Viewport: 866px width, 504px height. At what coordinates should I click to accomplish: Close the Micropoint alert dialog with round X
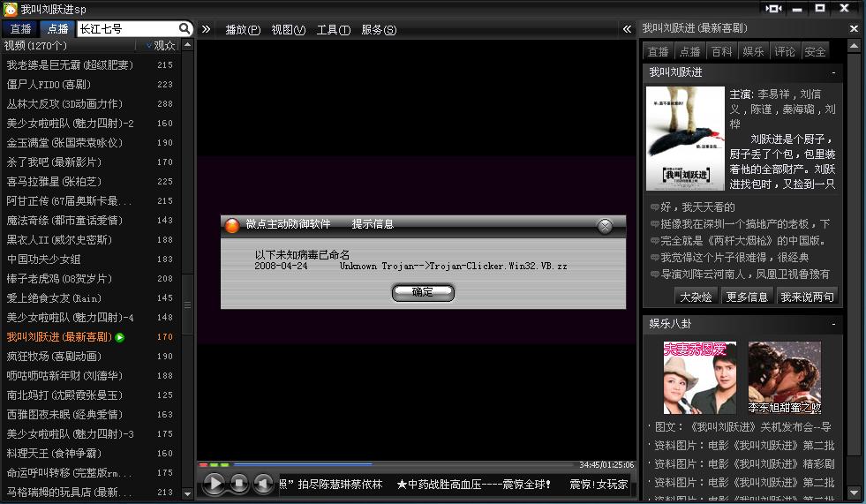click(606, 225)
